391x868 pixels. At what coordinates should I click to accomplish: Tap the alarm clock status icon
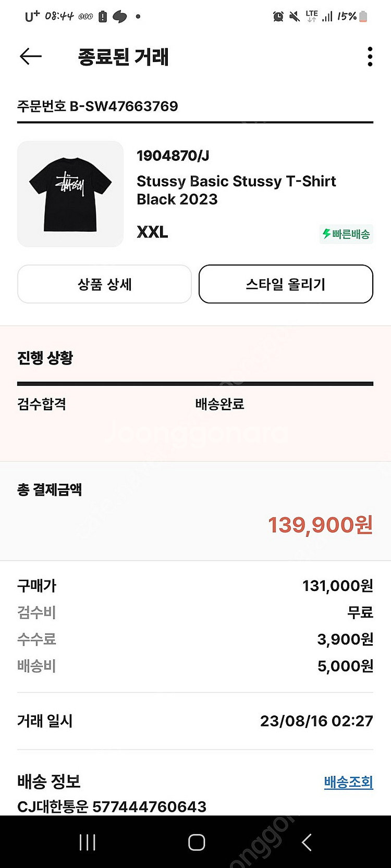[278, 17]
